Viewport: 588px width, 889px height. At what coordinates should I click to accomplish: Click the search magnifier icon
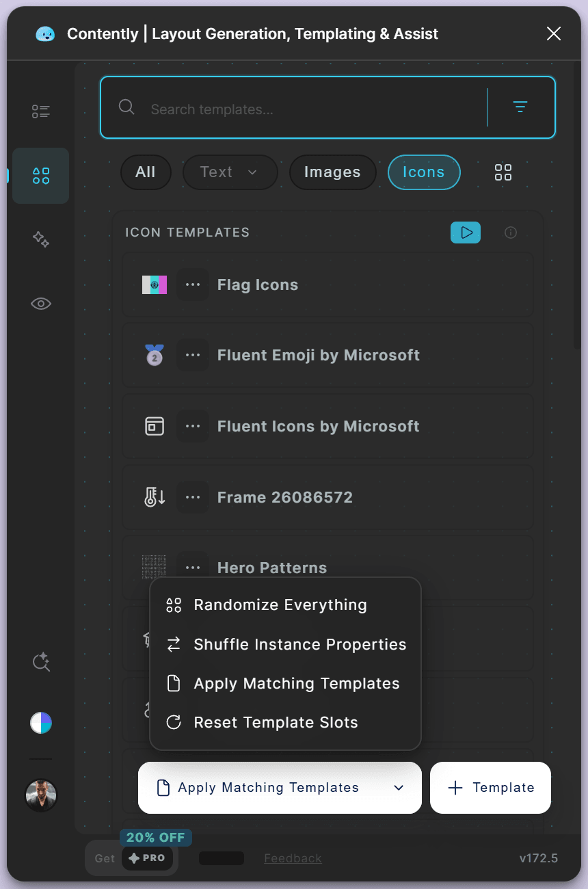click(126, 107)
